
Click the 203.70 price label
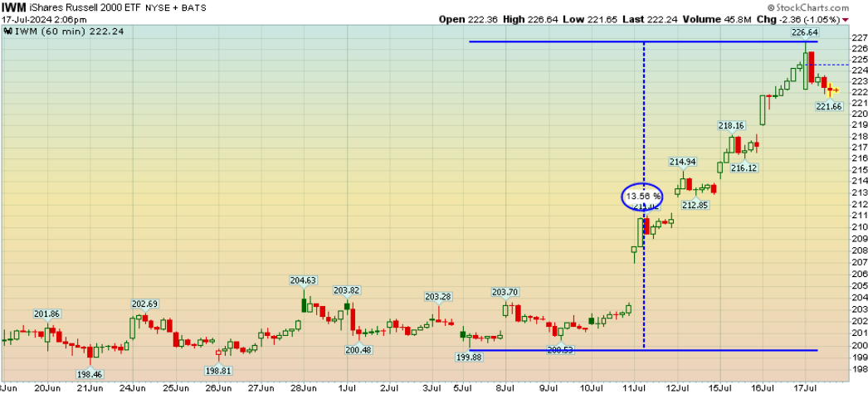(x=505, y=292)
